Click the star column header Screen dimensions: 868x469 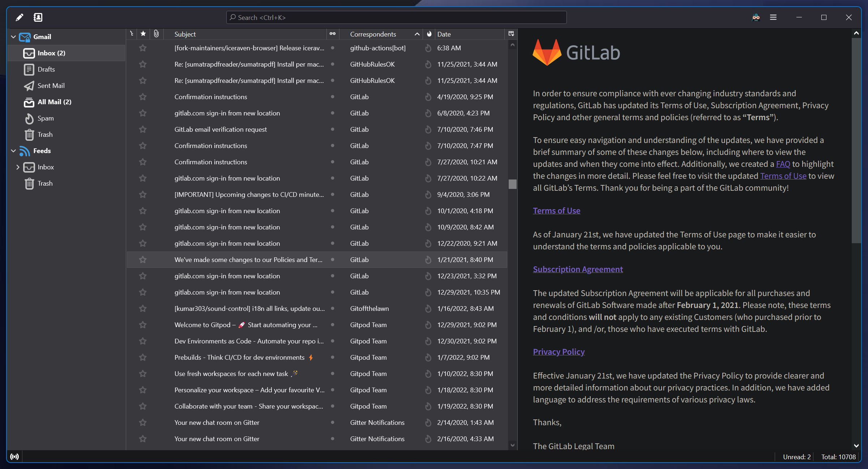coord(143,34)
